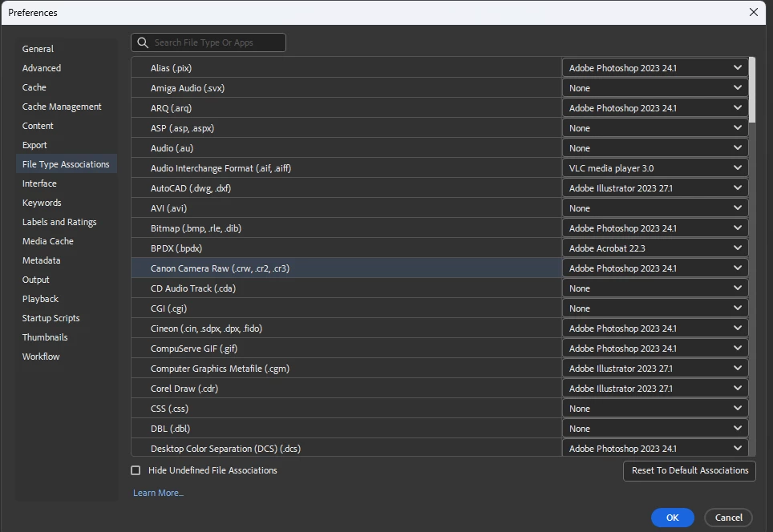773x532 pixels.
Task: Open application dropdown for Desktop Color Separation
Action: point(655,448)
